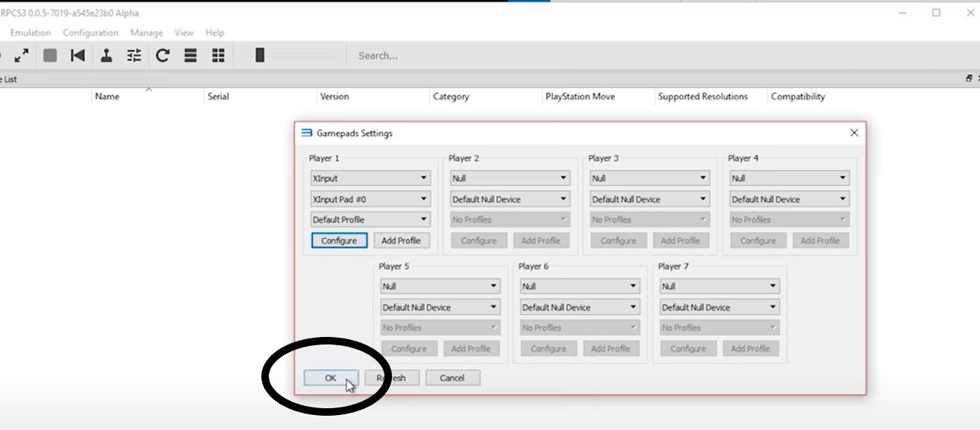980x430 pixels.
Task: Toggle fullscreen with the arrows icon
Action: (22, 56)
